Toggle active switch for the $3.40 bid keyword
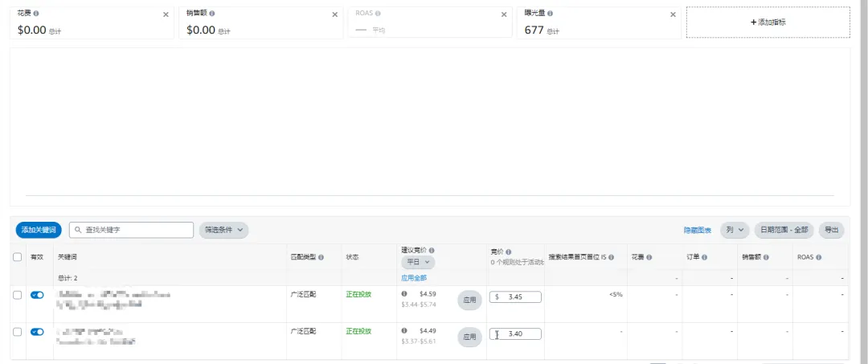868x364 pixels. click(x=37, y=332)
